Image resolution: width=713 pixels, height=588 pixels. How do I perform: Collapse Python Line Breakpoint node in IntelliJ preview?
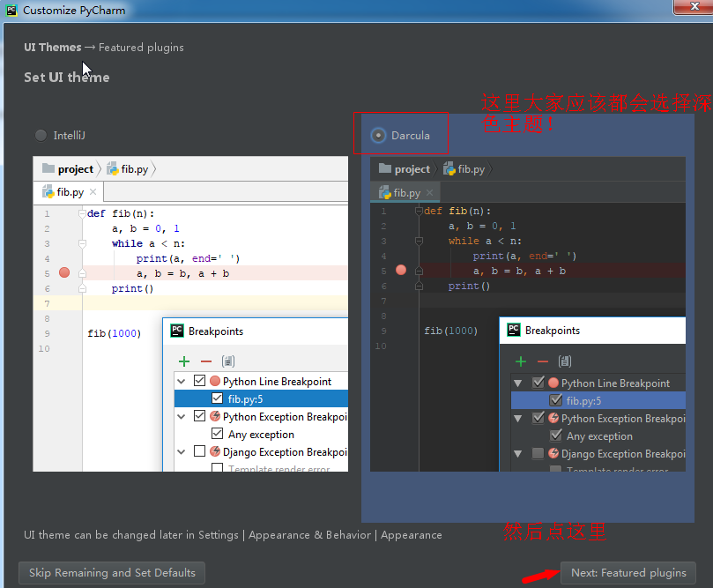182,381
